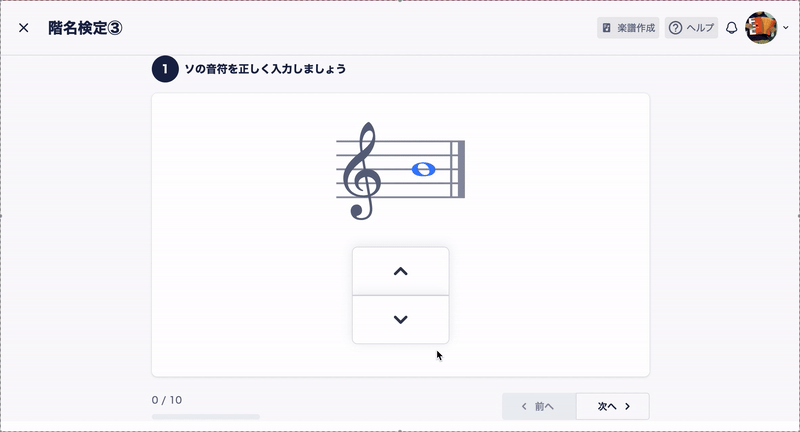Image resolution: width=800 pixels, height=432 pixels.
Task: Go to the next question with 次へ
Action: [x=613, y=406]
